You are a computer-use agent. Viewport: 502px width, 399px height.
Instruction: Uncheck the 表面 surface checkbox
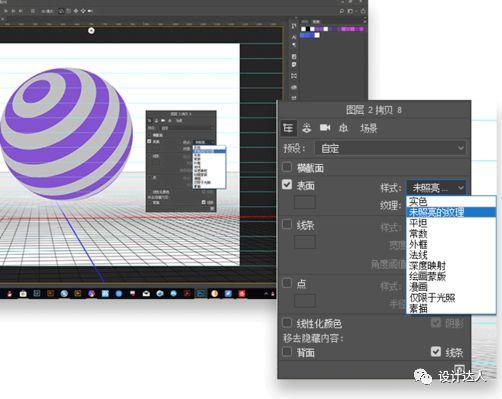click(x=287, y=185)
